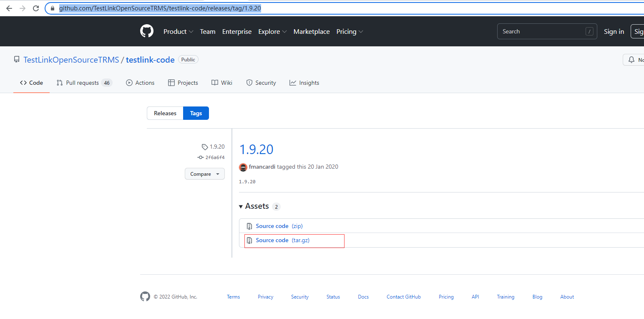Go back with browser back arrow

point(9,8)
